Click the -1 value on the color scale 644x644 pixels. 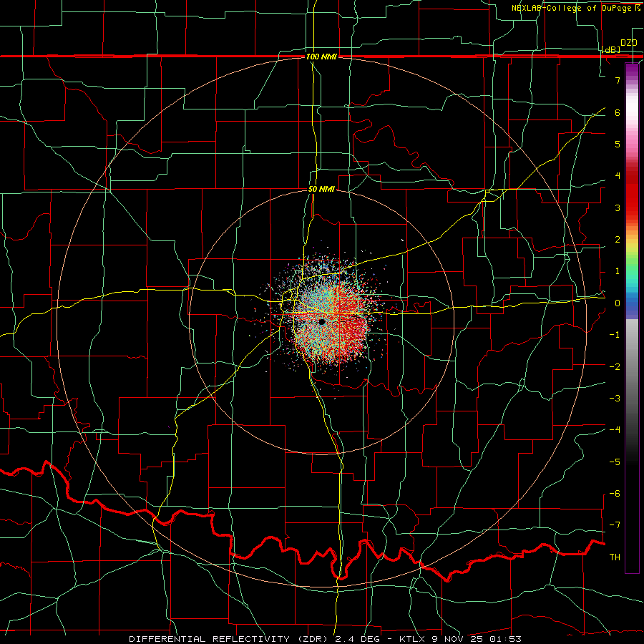click(615, 335)
